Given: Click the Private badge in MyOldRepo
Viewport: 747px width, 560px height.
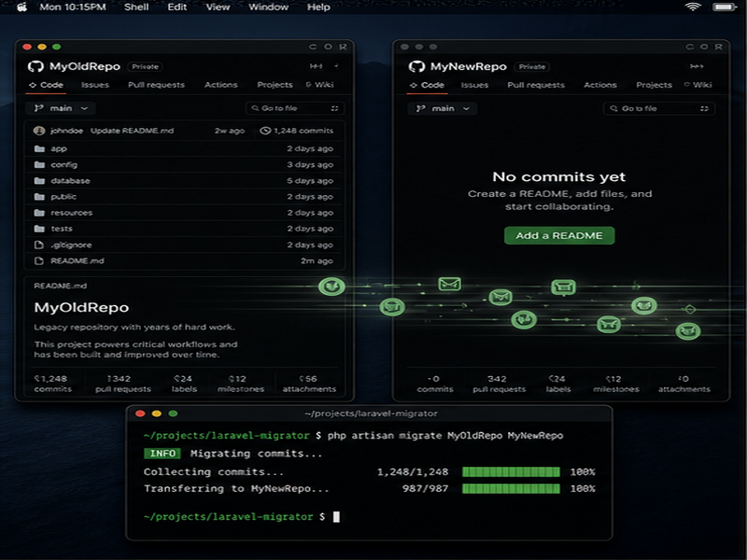Looking at the screenshot, I should [145, 66].
